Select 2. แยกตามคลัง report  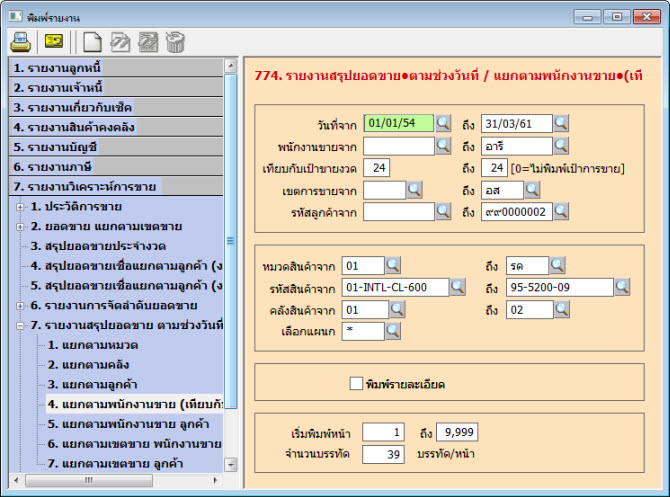[88, 365]
